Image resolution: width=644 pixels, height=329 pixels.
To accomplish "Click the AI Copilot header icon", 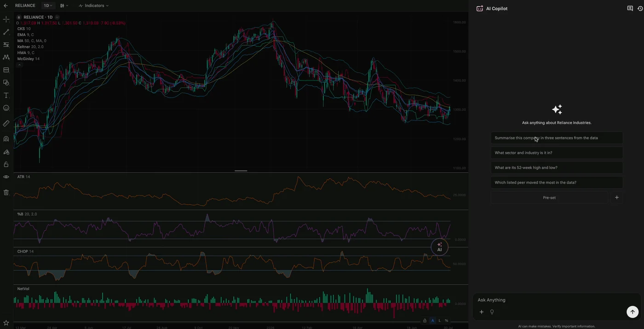I will coord(480,8).
